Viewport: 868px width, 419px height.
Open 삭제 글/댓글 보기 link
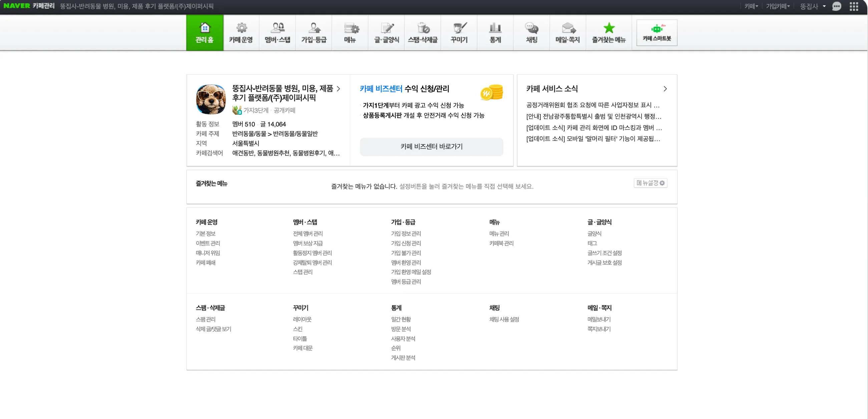pyautogui.click(x=213, y=329)
